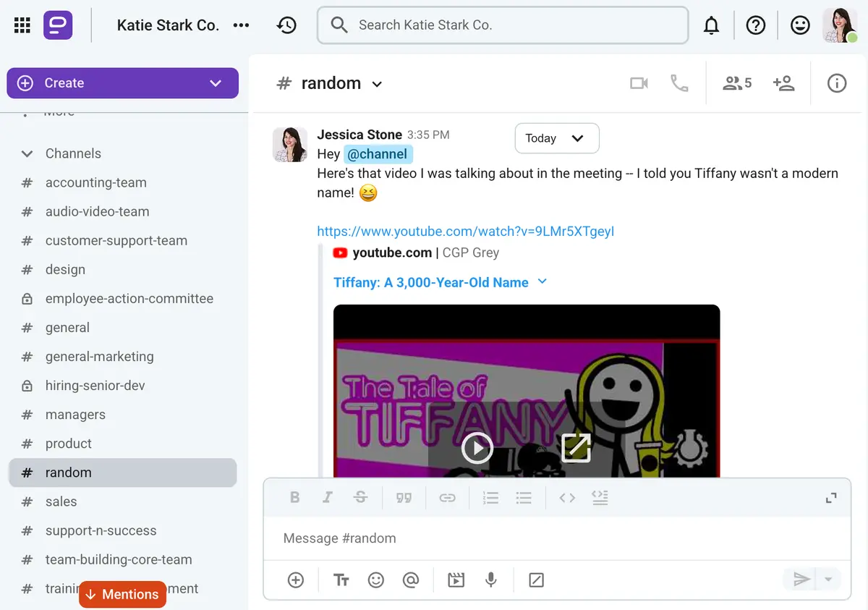Open the YouTube watch link
Screen dimensions: 868x610
point(465,231)
